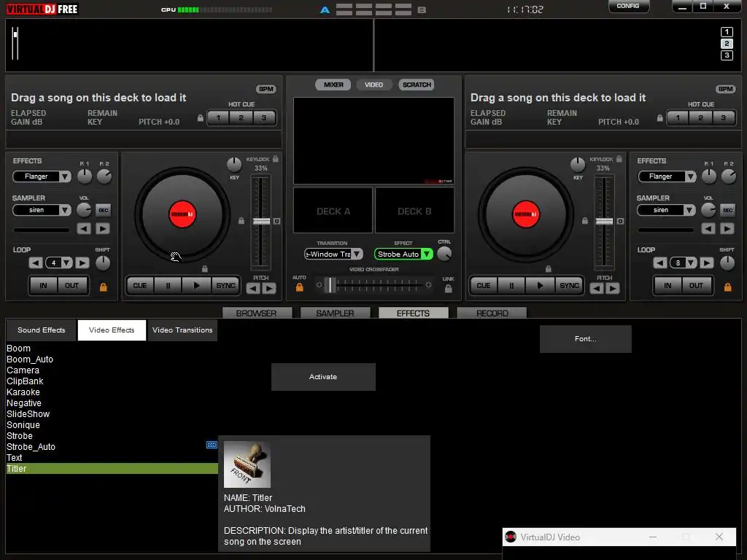The width and height of the screenshot is (747, 560).
Task: Open left sampler siren dropdown
Action: [x=65, y=210]
